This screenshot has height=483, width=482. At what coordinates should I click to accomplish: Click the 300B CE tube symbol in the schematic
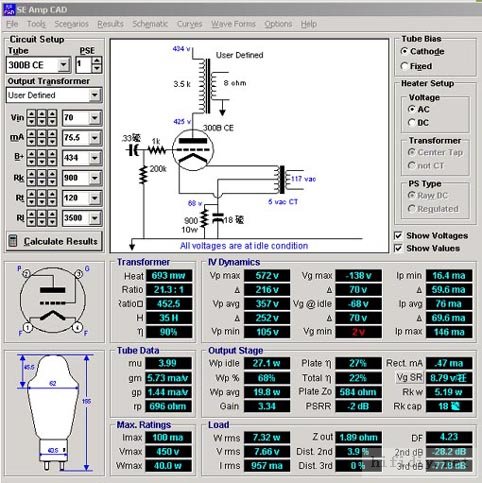point(193,150)
